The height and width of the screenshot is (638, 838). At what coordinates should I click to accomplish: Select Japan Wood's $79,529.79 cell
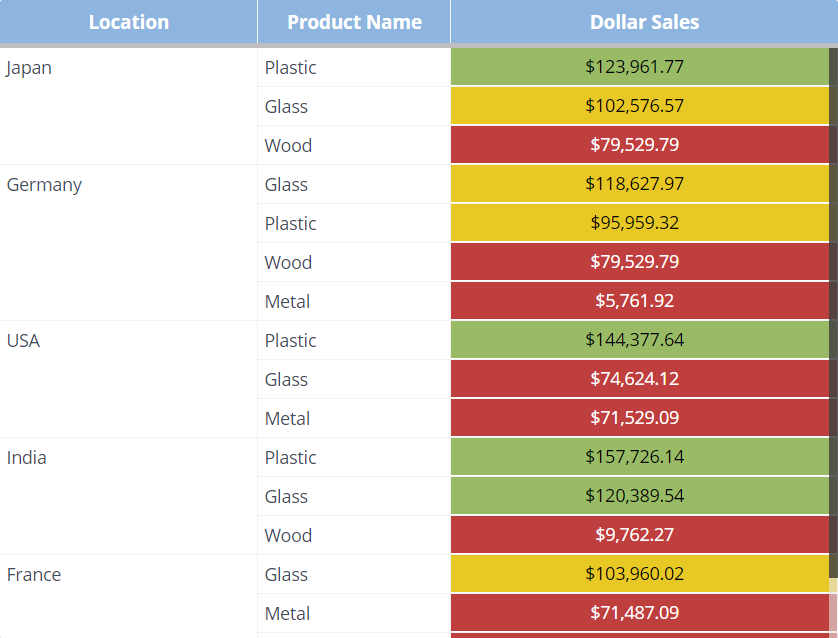[640, 145]
